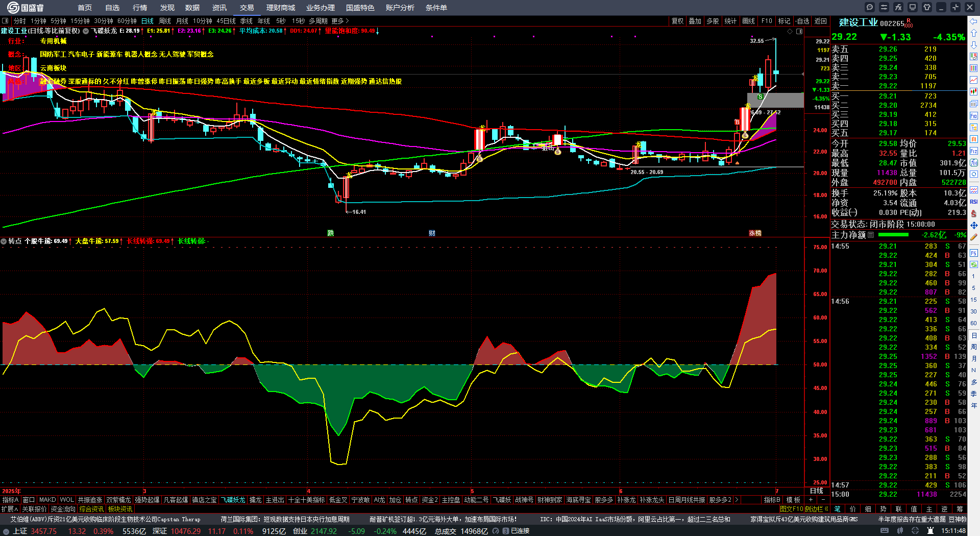Viewport: 980px width, 536px height.
Task: Select the pencil drawing tool in sidebar
Action: pyautogui.click(x=974, y=237)
